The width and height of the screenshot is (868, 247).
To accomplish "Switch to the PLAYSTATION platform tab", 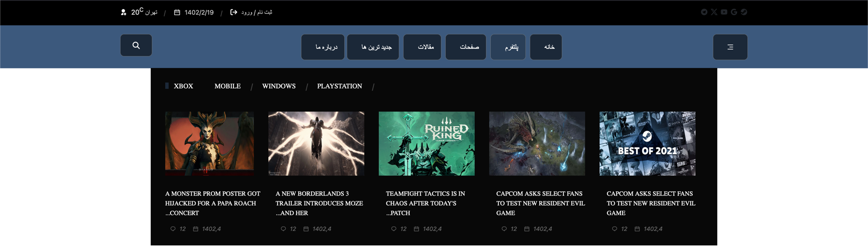I will [340, 86].
